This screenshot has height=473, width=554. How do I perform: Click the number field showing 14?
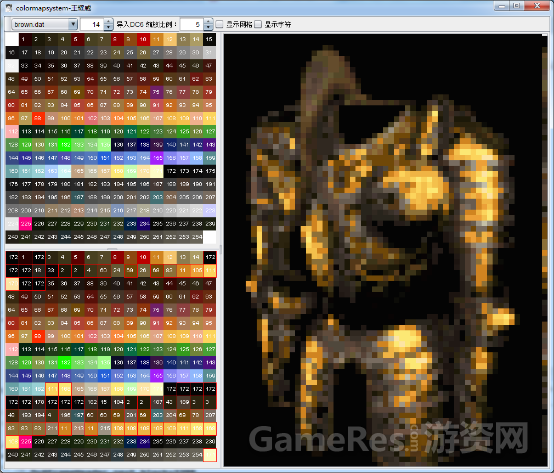(93, 24)
